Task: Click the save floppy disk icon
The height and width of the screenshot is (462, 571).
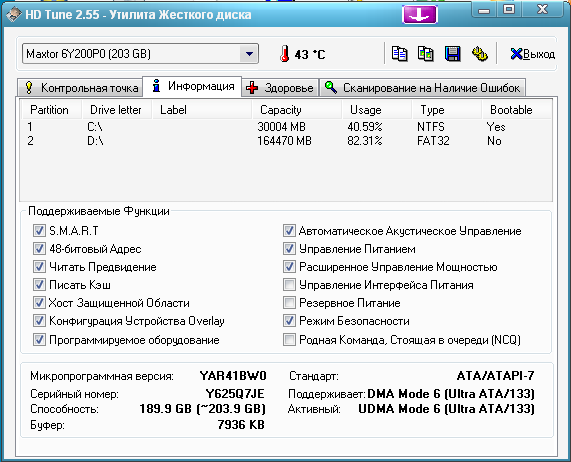Action: (453, 54)
